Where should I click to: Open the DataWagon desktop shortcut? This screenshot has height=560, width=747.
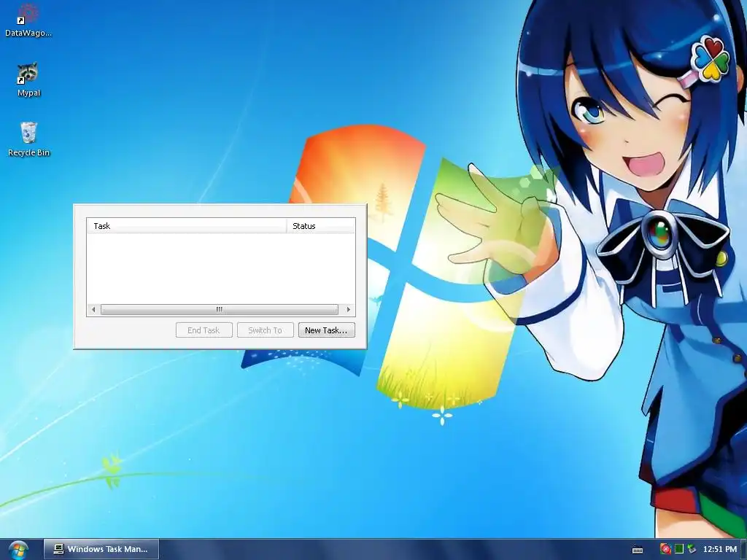tap(28, 20)
